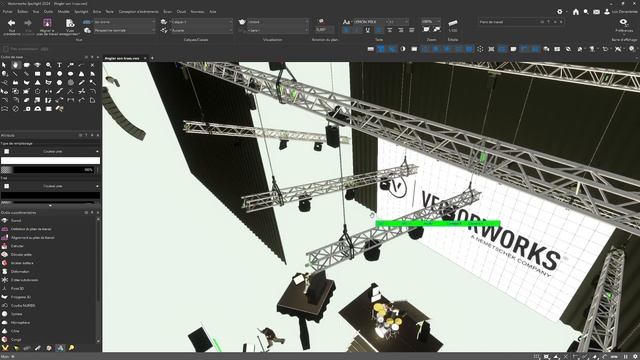This screenshot has width=640, height=360.
Task: Toggle the half-filled circle display option
Action: tap(403, 49)
